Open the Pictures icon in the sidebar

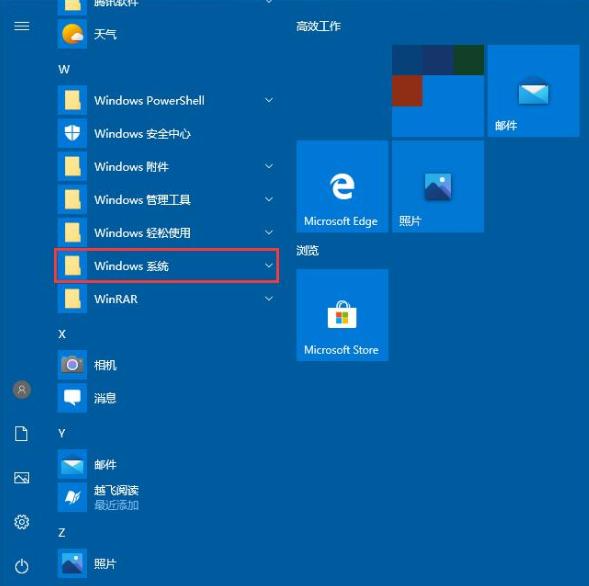pos(21,478)
